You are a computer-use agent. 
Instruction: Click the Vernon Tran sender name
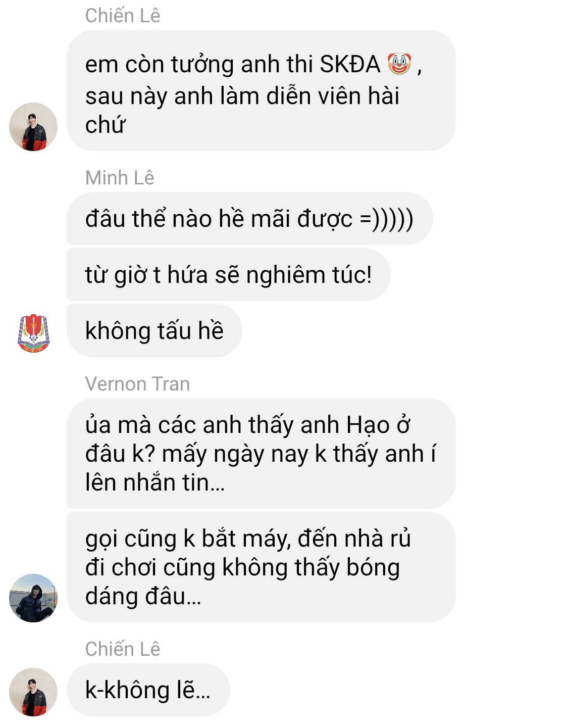click(137, 384)
